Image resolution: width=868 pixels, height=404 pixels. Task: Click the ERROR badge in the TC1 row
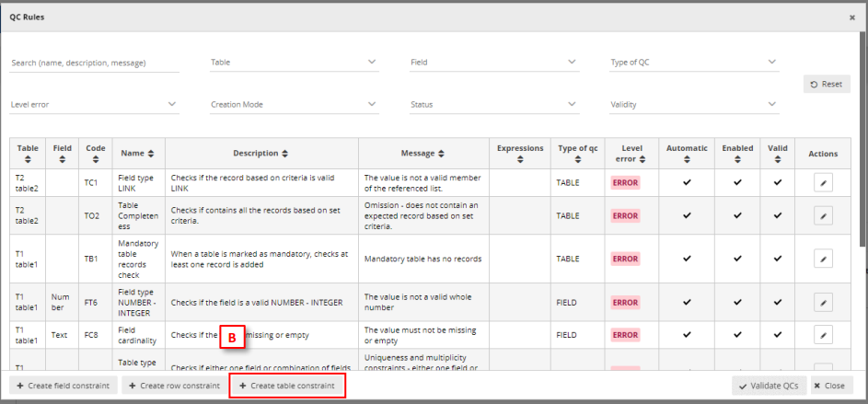click(625, 183)
